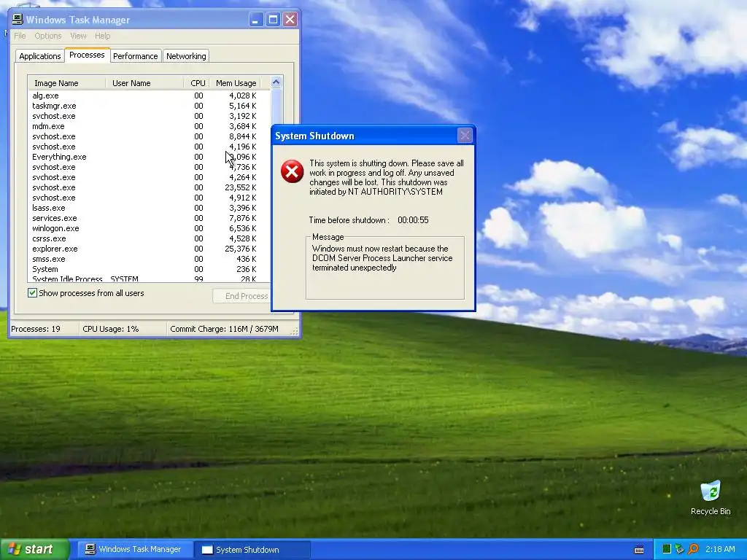Click the Windows Task Manager taskbar button
The width and height of the screenshot is (747, 560).
click(135, 549)
